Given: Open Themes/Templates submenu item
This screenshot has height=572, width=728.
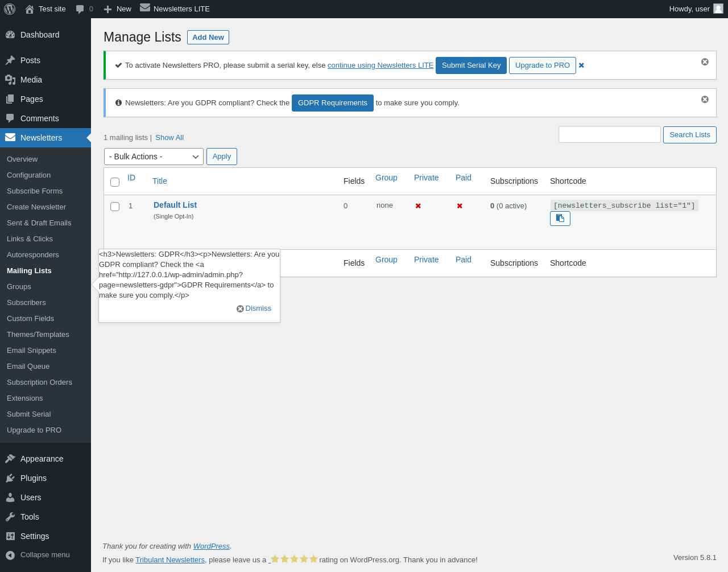Looking at the screenshot, I should pyautogui.click(x=38, y=335).
